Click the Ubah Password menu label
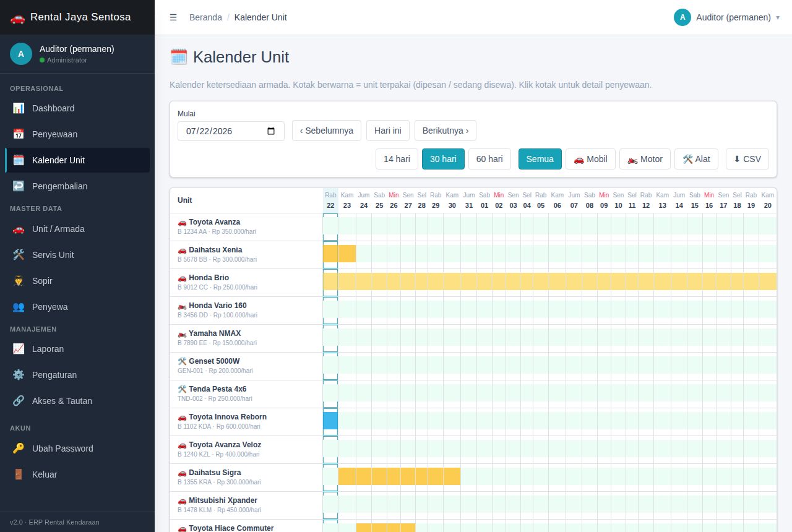The height and width of the screenshot is (532, 792). point(62,448)
